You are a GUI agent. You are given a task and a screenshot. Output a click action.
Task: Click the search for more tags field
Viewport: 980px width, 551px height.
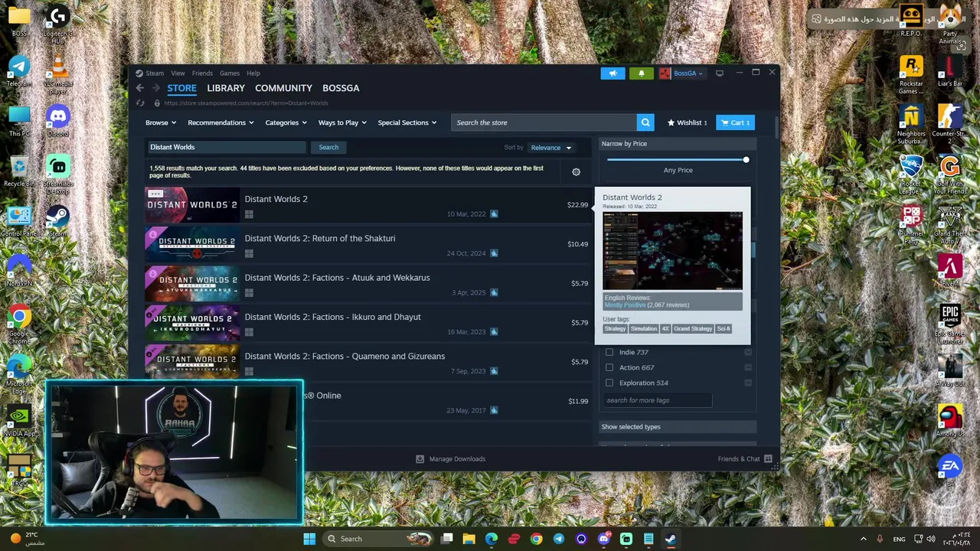click(x=657, y=400)
